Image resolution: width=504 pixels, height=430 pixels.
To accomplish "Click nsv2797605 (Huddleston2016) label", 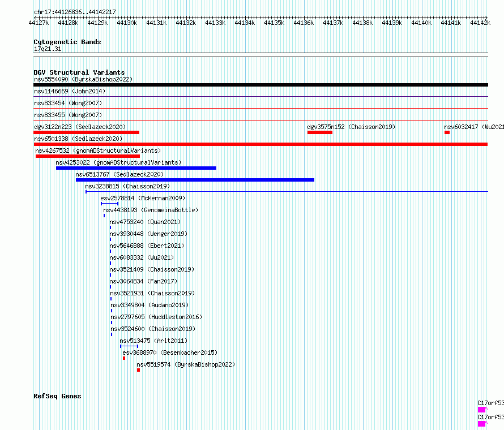I will 156,317.
